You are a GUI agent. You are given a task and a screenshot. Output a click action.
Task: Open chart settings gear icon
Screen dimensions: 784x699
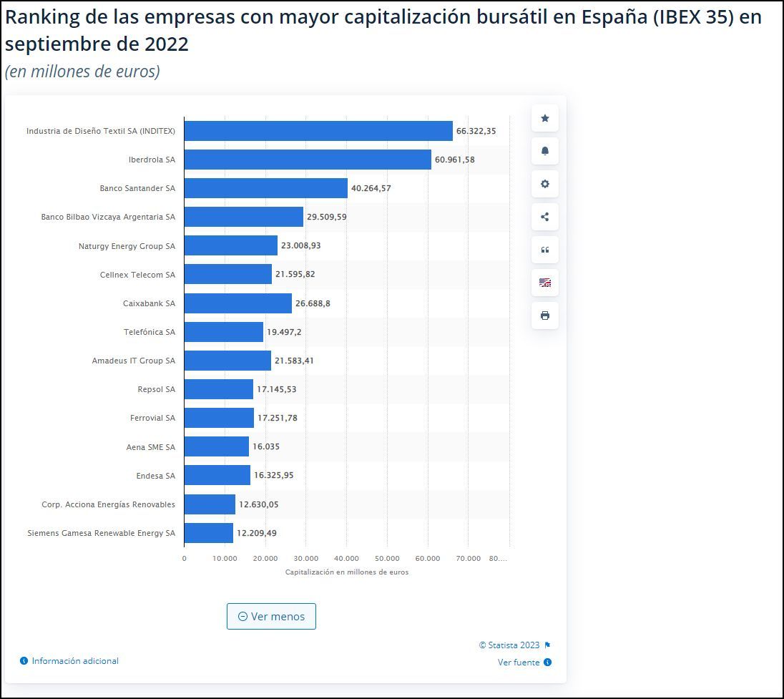point(544,184)
